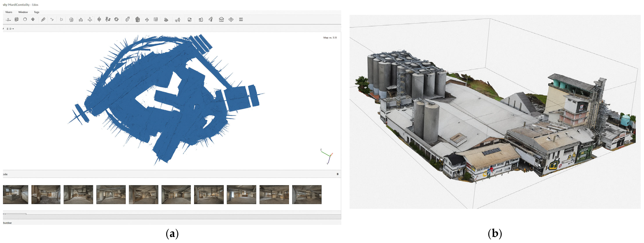Image resolution: width=644 pixels, height=243 pixels.
Task: Click the vertical-bars panel icon in the toolbar
Action: click(x=156, y=19)
